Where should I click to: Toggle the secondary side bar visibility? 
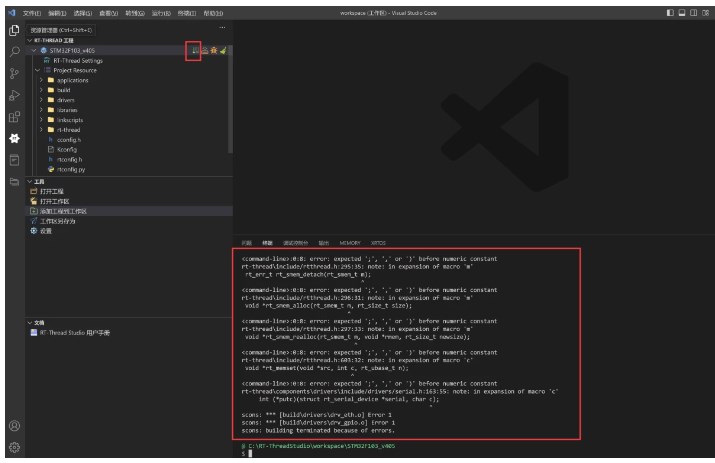pyautogui.click(x=694, y=13)
